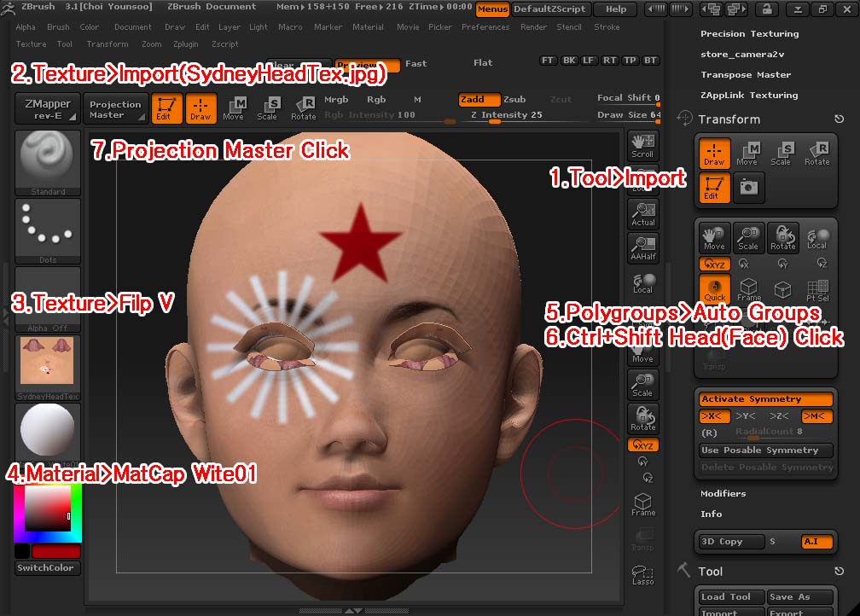Toggle the A.I button next to 3D Copy
The image size is (860, 616).
pyautogui.click(x=816, y=542)
